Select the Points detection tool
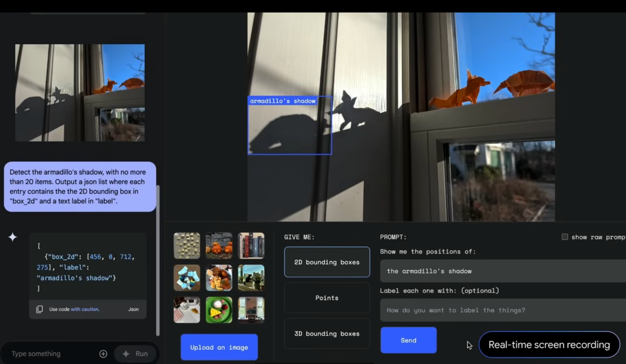 [327, 298]
